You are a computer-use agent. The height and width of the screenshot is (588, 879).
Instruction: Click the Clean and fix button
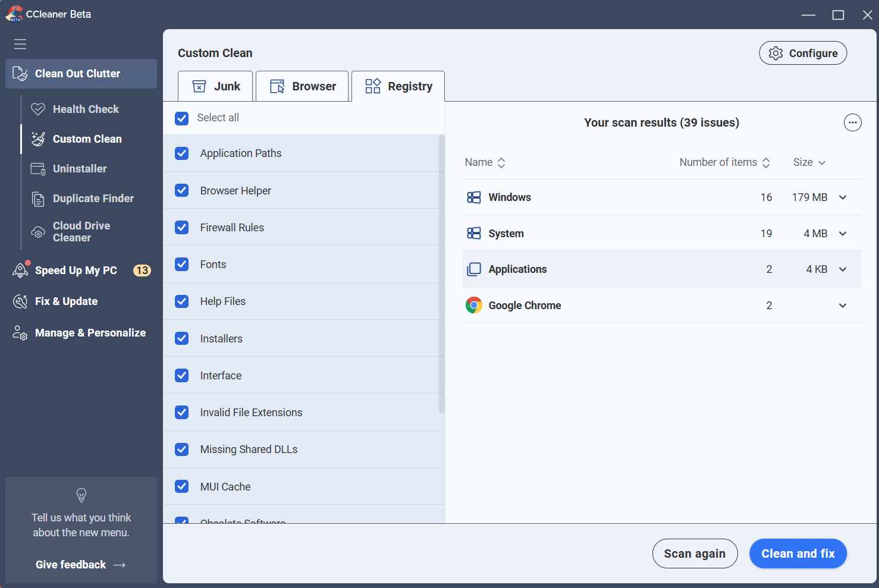(x=798, y=554)
